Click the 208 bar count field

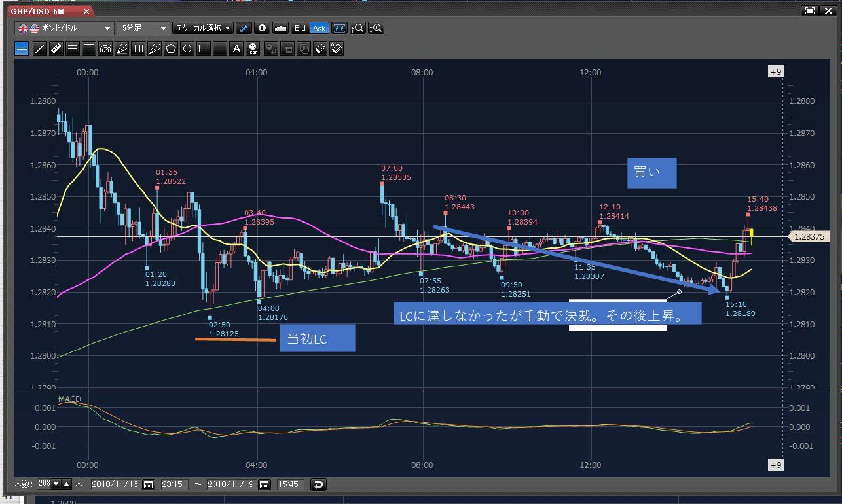[45, 484]
